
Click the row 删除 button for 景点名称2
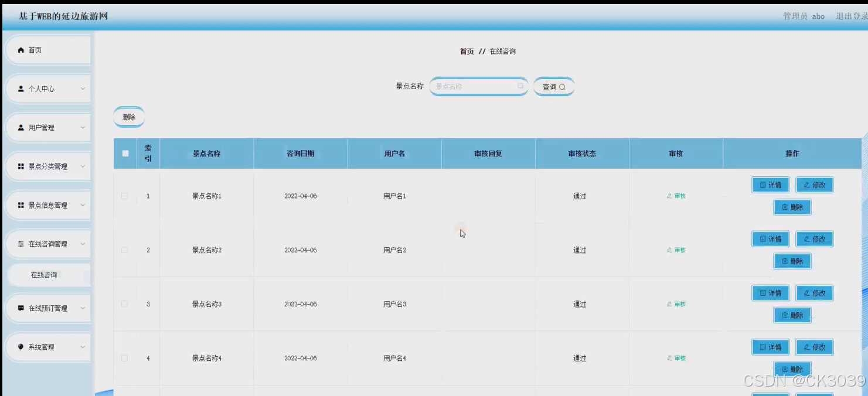792,261
